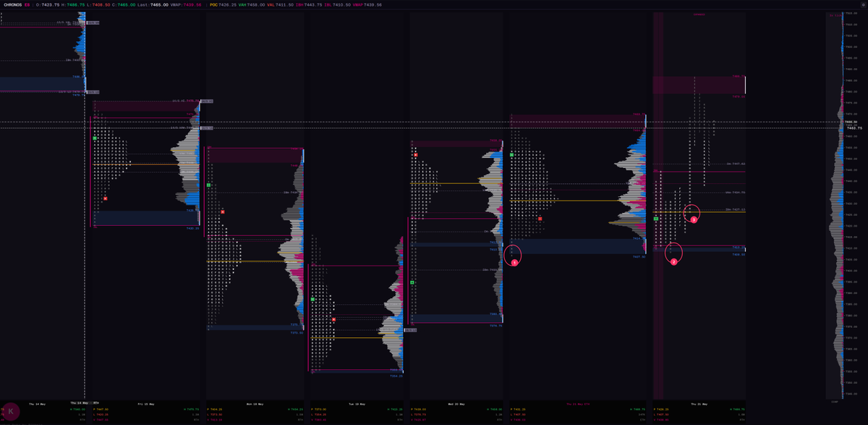The image size is (868, 425).
Task: Click H 7434.25 under Mon 18 May
Action: 294,409
